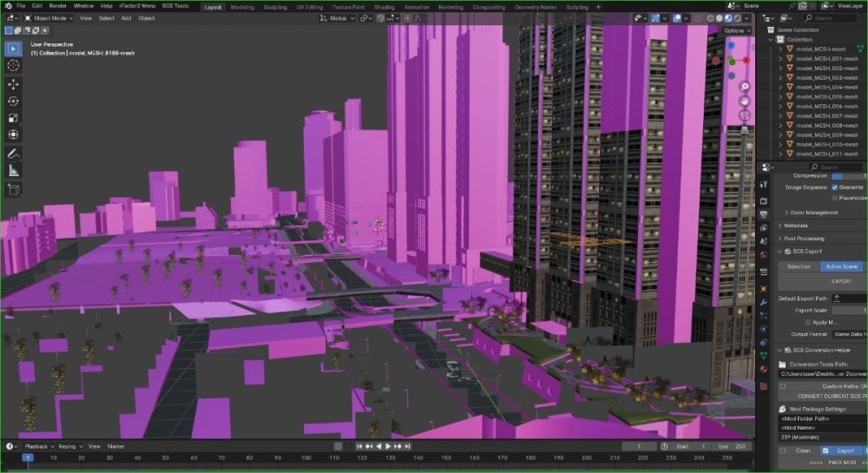Enable the Custom Paths checkbox
The image size is (868, 473).
click(x=783, y=386)
